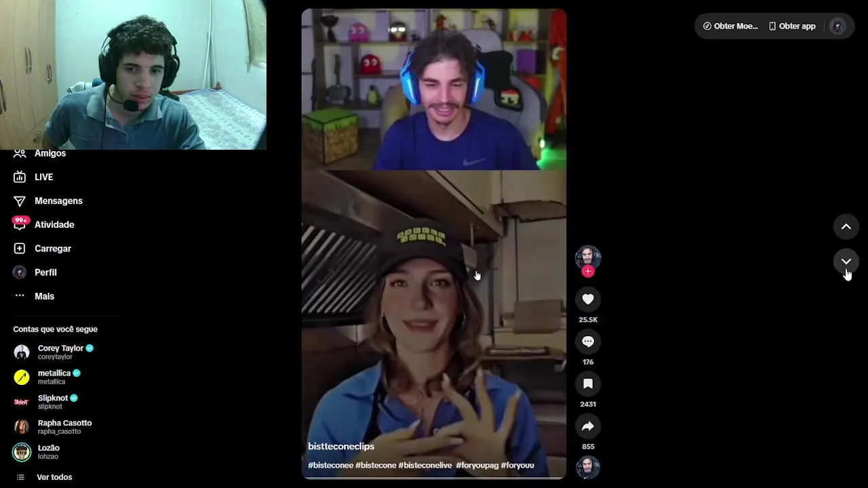The width and height of the screenshot is (868, 488).
Task: Click the Obter app button
Action: (792, 26)
